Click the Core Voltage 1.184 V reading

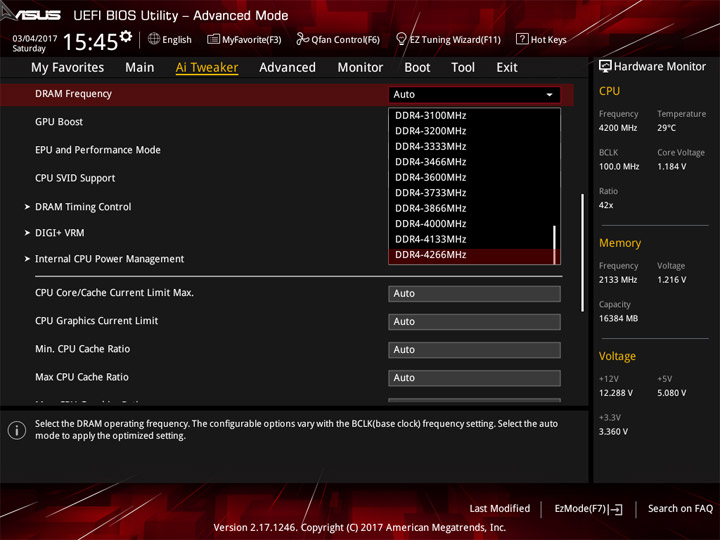671,166
